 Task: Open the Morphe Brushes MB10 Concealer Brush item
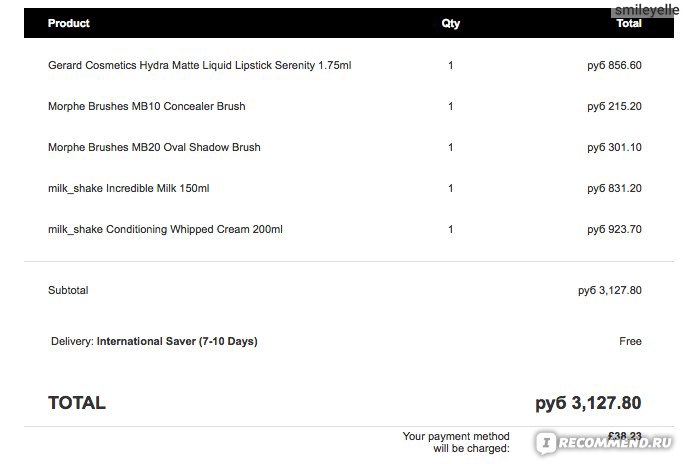(x=146, y=106)
